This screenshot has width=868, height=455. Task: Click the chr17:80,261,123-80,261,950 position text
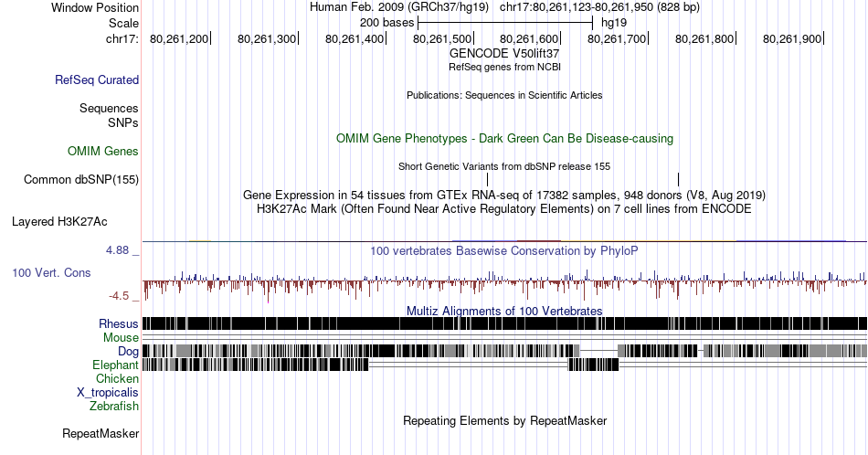tap(599, 7)
